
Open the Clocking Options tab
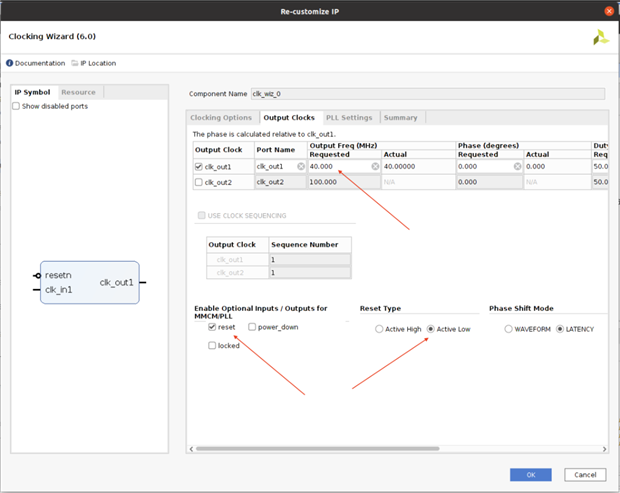coord(221,118)
